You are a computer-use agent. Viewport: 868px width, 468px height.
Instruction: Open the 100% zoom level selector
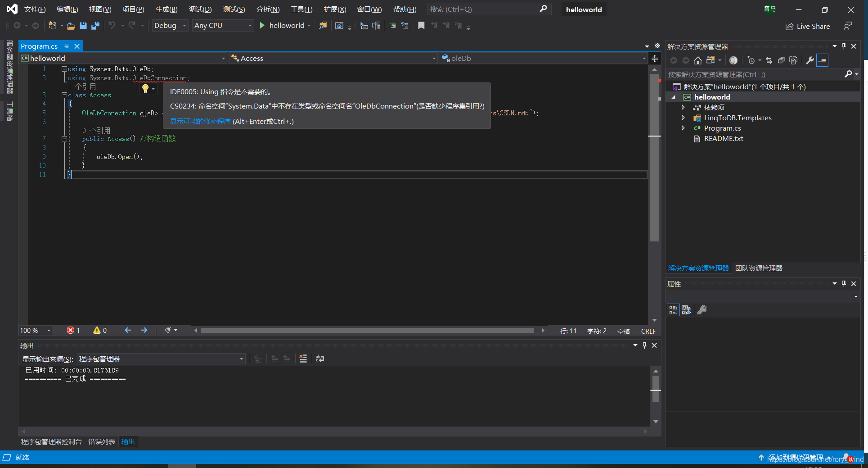[x=34, y=330]
